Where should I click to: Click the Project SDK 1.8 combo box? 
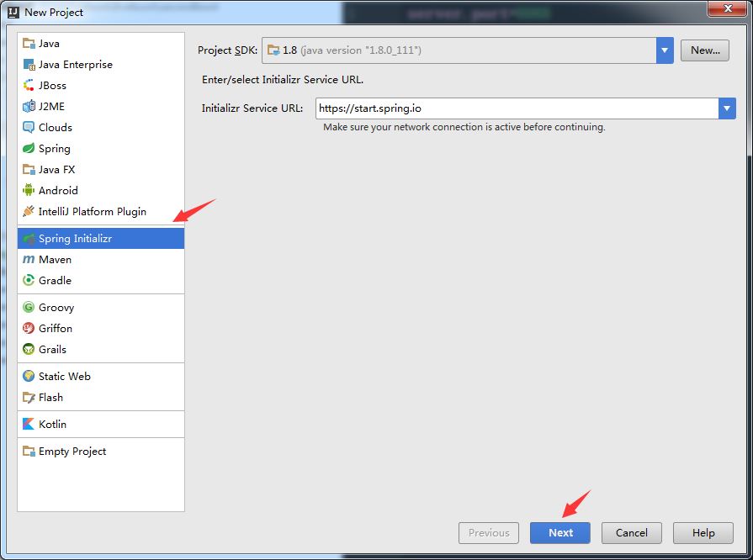pos(467,50)
